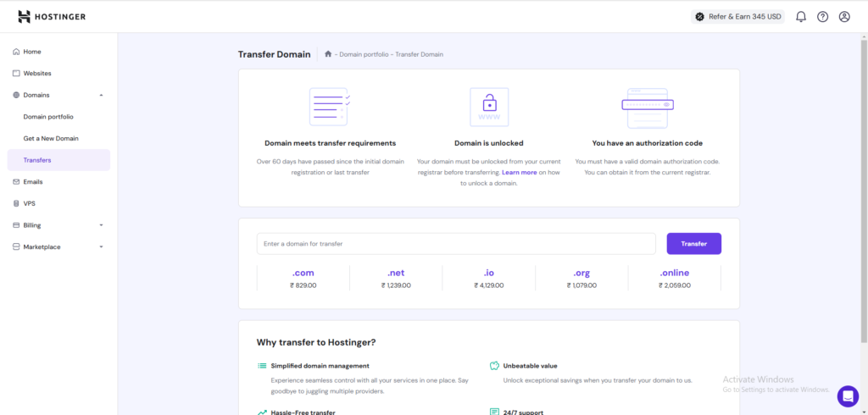Click the Why transfer to Hostinger? heading
The width and height of the screenshot is (868, 415).
(x=316, y=342)
